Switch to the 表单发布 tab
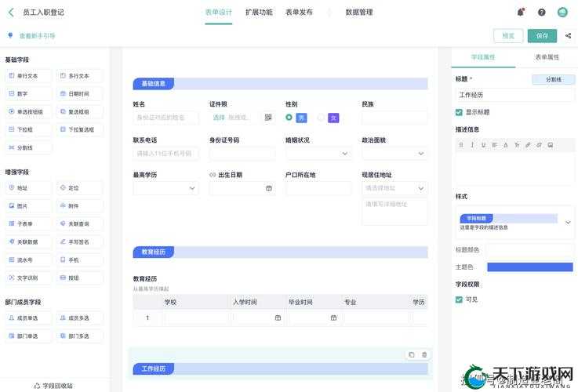The image size is (578, 392). coord(299,13)
